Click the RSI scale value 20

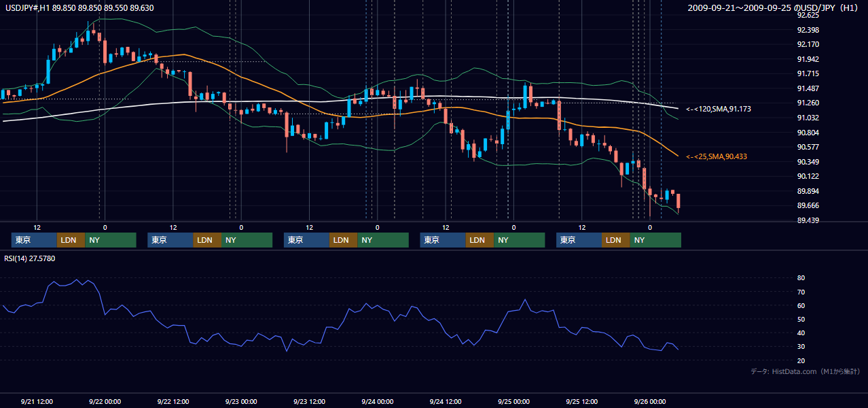801,360
